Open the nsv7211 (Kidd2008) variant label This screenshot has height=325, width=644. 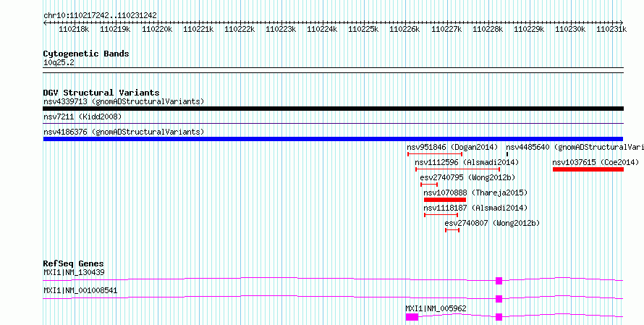[x=82, y=117]
